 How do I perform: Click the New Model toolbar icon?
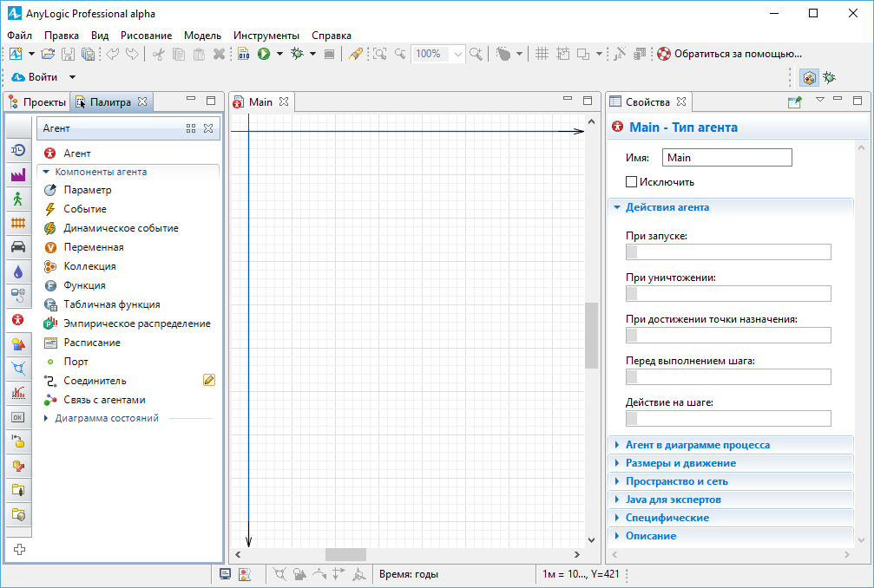(16, 54)
